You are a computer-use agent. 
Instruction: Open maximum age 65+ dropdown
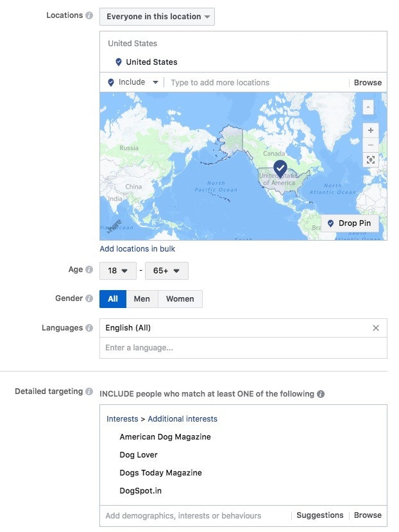coord(167,271)
